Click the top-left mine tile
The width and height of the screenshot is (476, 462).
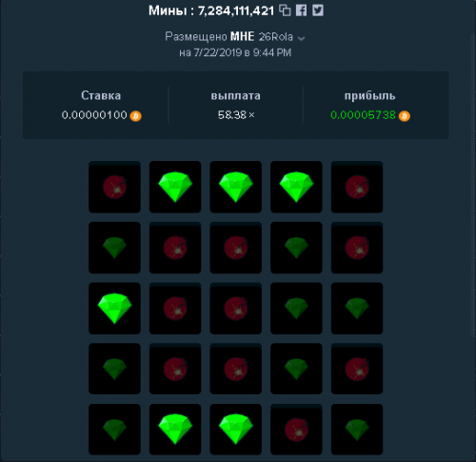[x=114, y=187]
